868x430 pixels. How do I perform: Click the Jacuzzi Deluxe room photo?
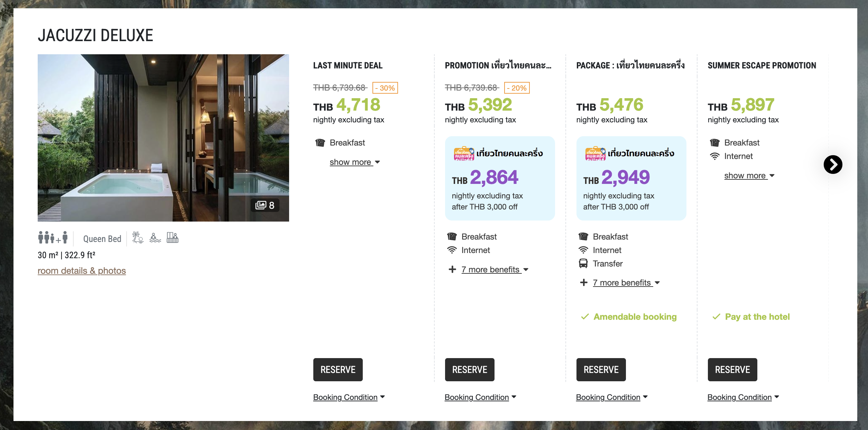pyautogui.click(x=163, y=138)
